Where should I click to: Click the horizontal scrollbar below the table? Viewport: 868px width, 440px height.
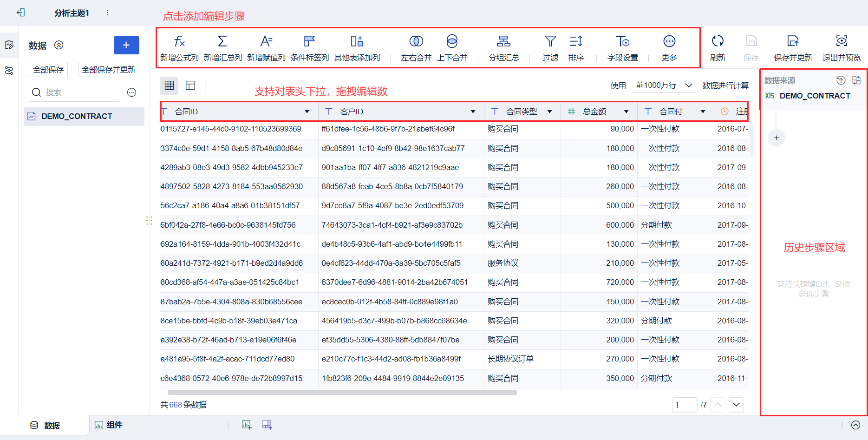[x=342, y=393]
